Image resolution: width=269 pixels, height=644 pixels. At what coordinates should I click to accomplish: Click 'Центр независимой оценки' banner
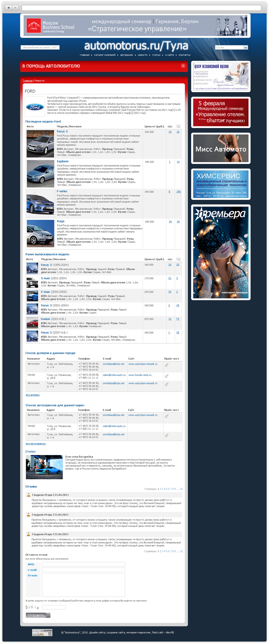click(x=221, y=77)
